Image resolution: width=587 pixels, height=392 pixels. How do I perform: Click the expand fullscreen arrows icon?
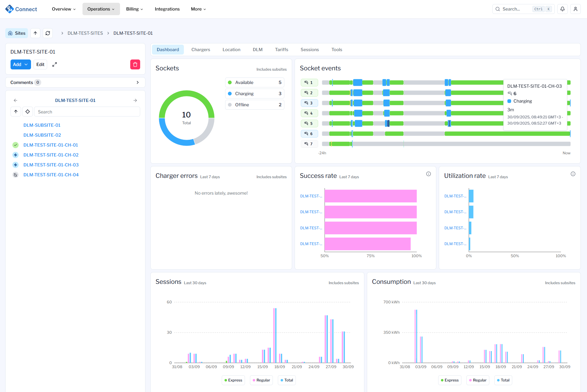(x=55, y=64)
